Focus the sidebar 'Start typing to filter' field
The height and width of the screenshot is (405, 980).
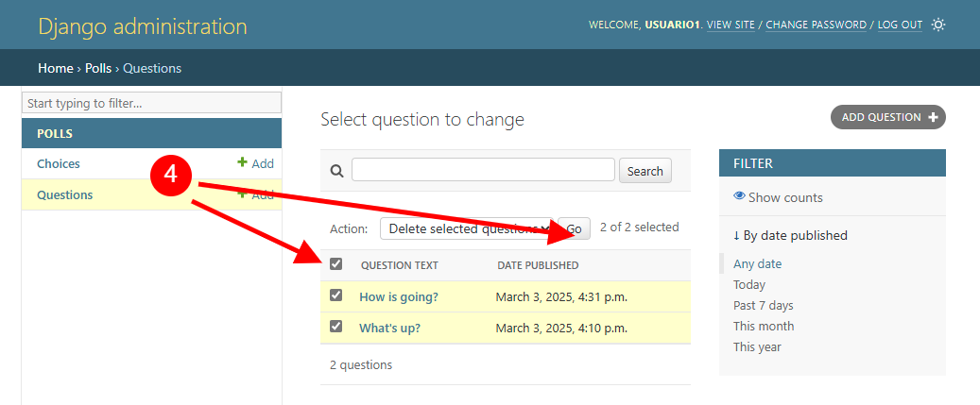point(152,103)
